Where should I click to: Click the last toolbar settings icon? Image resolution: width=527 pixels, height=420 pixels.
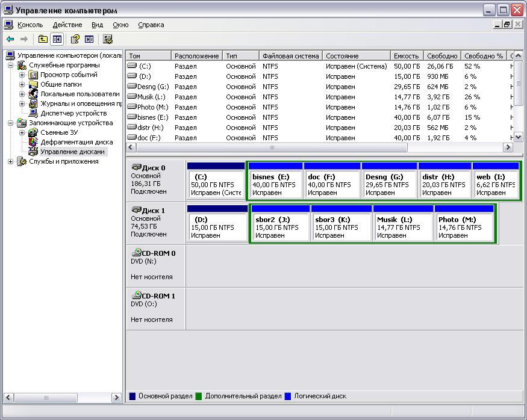[x=108, y=39]
